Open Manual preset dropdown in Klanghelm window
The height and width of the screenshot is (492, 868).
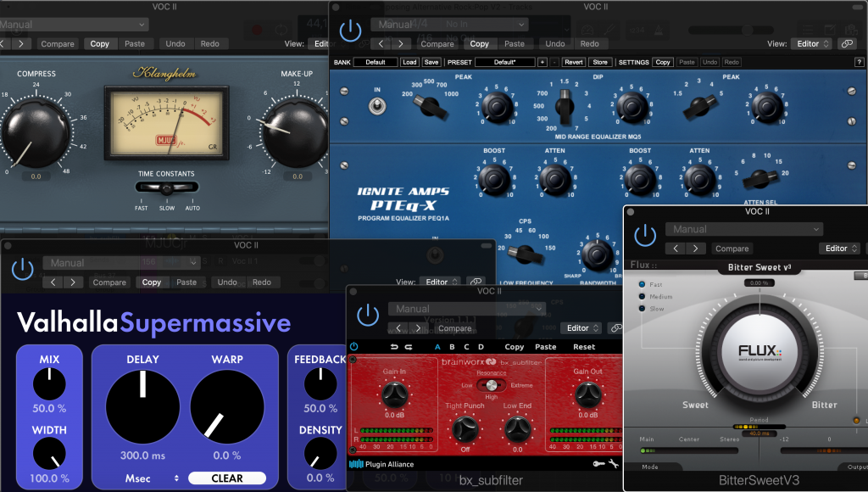point(73,25)
